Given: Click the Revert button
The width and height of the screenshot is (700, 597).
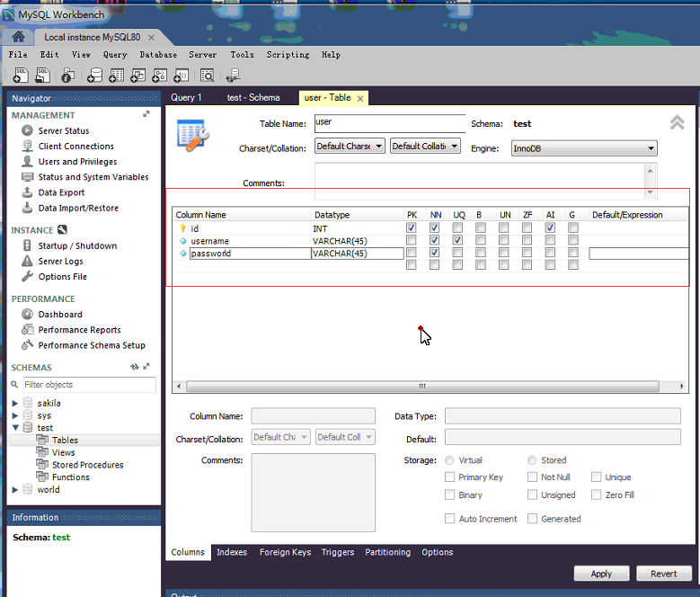Looking at the screenshot, I should (664, 574).
